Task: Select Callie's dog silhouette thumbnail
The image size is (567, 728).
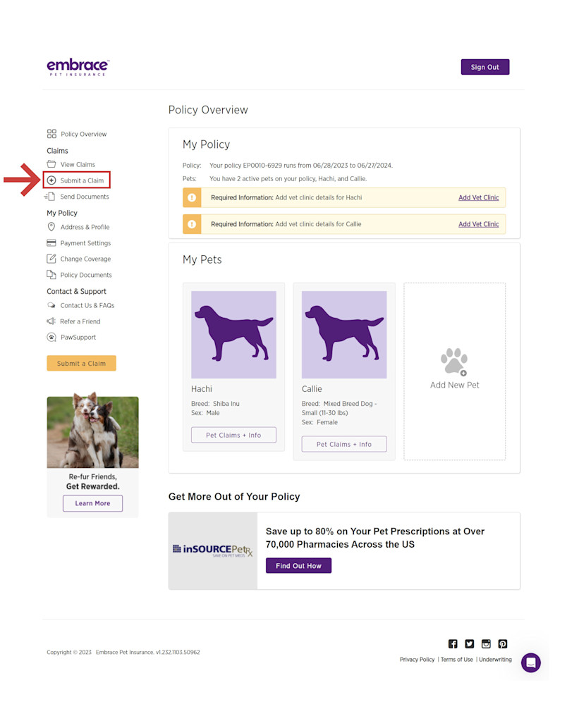Action: (x=344, y=335)
